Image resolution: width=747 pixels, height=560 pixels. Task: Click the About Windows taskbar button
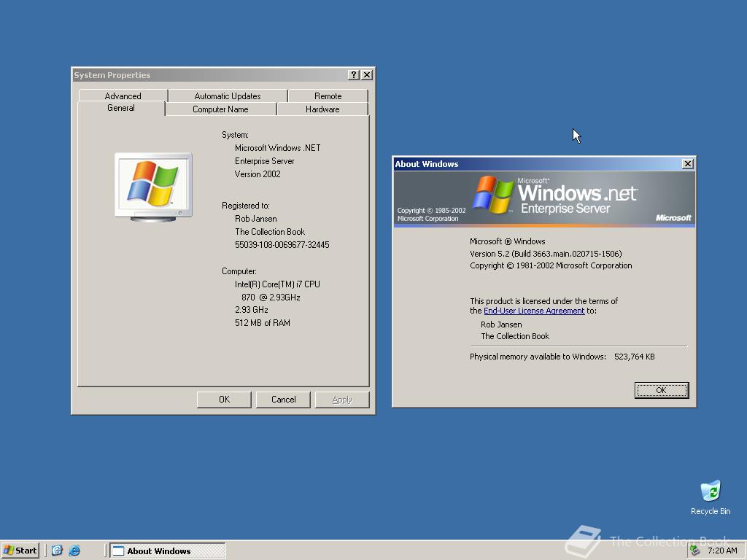tap(168, 551)
